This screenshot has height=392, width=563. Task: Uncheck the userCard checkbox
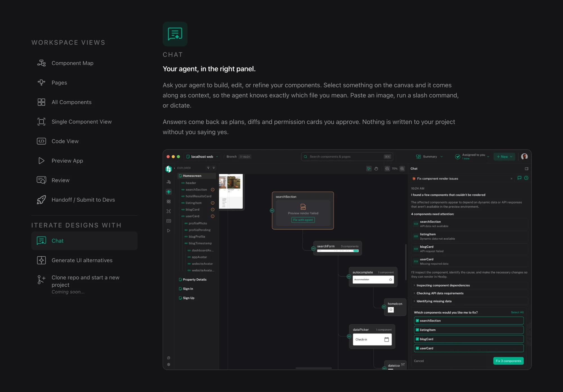pyautogui.click(x=417, y=348)
